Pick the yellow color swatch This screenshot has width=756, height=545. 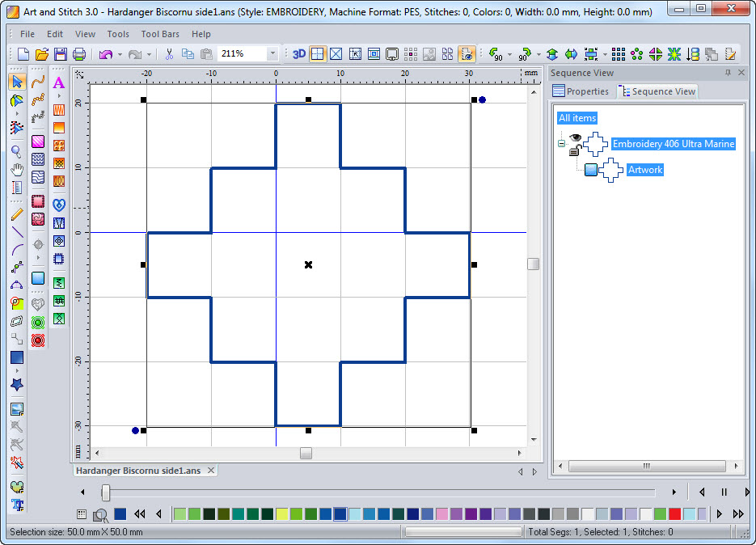point(282,513)
